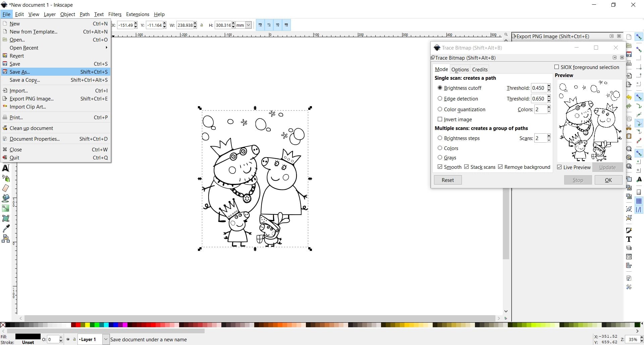The image size is (644, 345).
Task: Enable the Invert image checkbox
Action: coord(440,119)
